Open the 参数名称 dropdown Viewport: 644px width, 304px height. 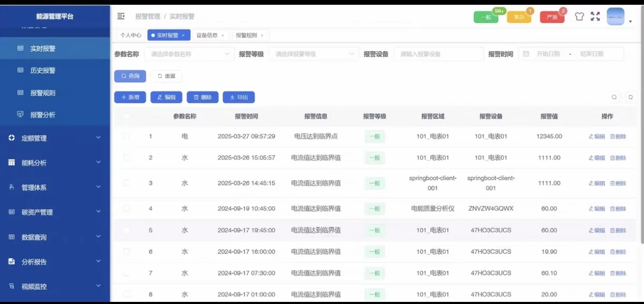click(x=188, y=54)
